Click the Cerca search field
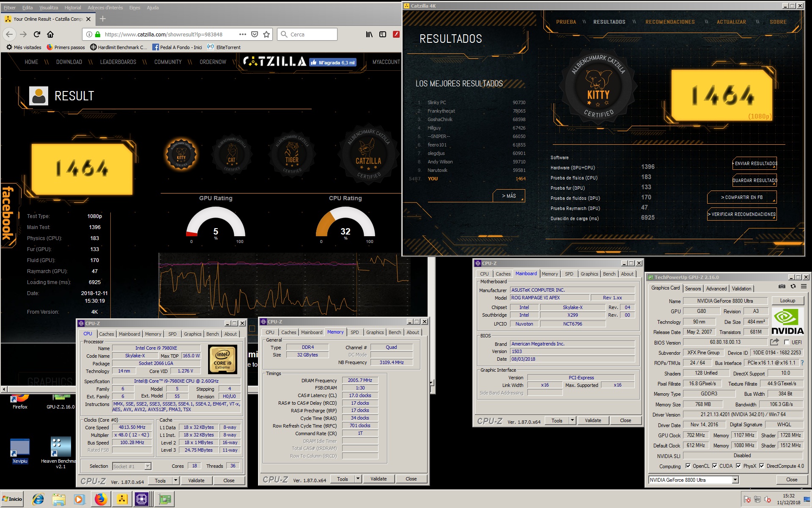Image resolution: width=812 pixels, height=508 pixels. point(307,34)
